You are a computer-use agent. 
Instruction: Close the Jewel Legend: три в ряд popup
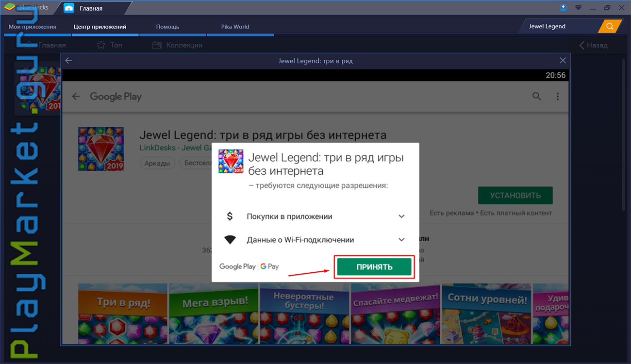[x=563, y=61]
